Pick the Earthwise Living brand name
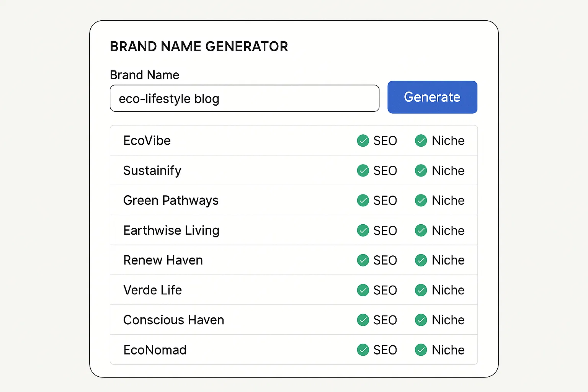 pos(171,230)
